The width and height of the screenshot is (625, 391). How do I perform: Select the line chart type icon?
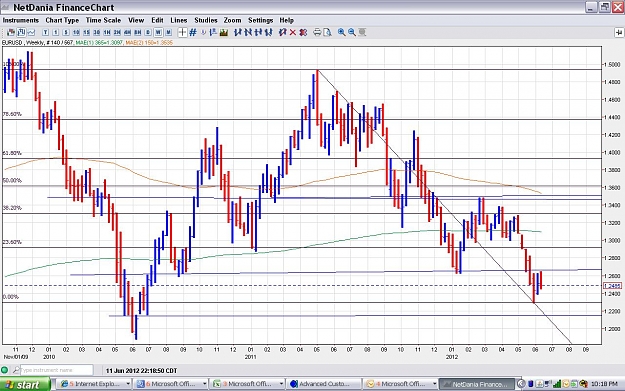[31, 32]
